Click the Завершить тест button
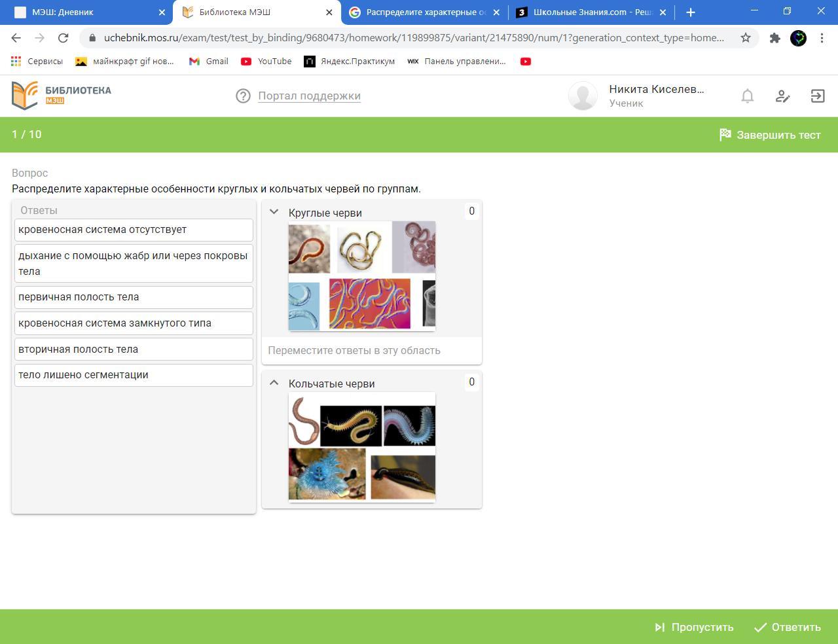This screenshot has width=838, height=644. tap(770, 135)
